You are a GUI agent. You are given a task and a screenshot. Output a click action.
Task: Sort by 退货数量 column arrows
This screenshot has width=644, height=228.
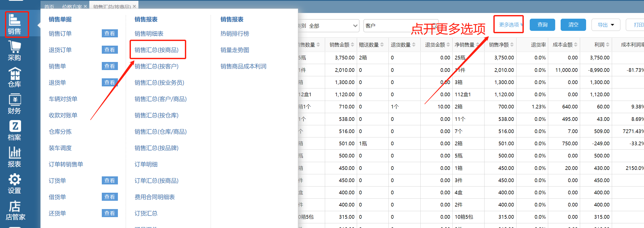pos(414,45)
